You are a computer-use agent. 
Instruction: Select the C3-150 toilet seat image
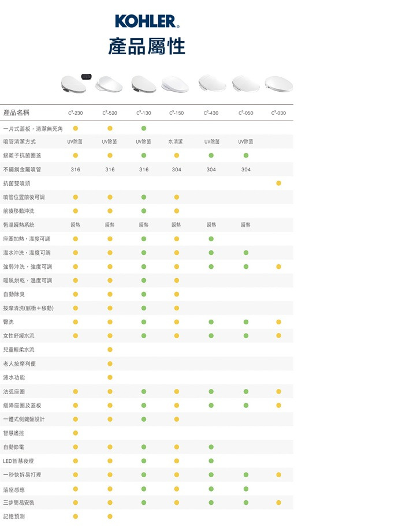(175, 84)
